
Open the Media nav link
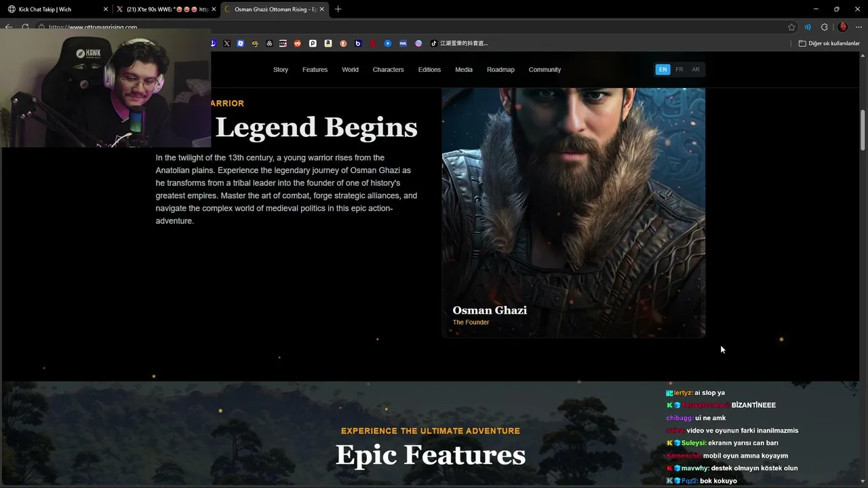pyautogui.click(x=464, y=70)
